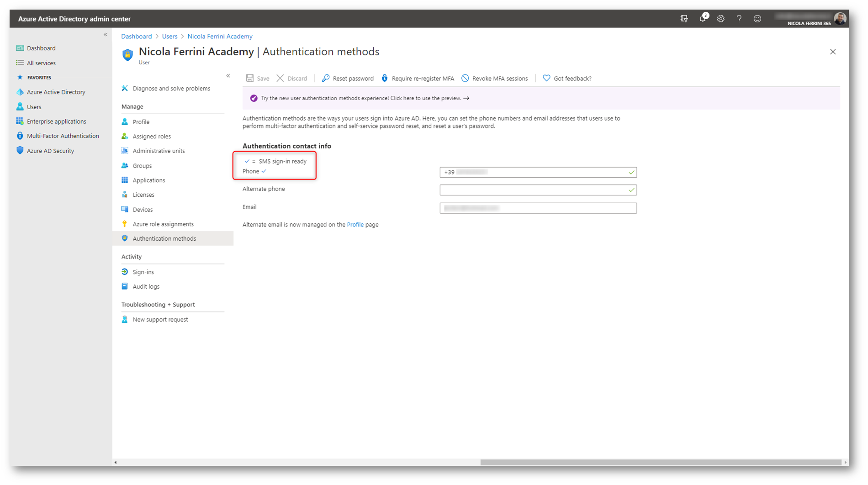Click the shield icon beside page title
This screenshot has height=485, width=868.
point(127,55)
